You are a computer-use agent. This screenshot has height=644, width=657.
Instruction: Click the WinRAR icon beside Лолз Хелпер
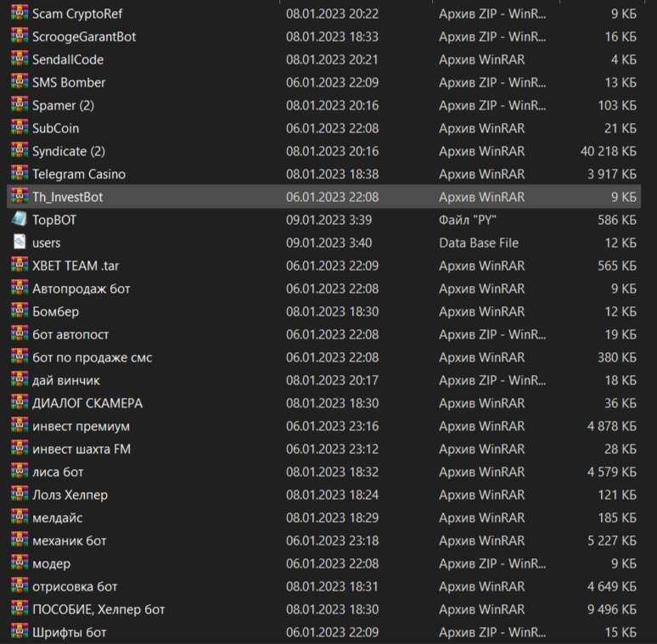pyautogui.click(x=19, y=495)
